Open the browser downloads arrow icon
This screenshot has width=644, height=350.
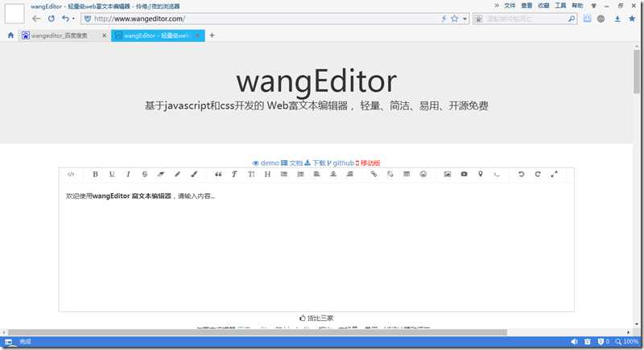point(617,19)
